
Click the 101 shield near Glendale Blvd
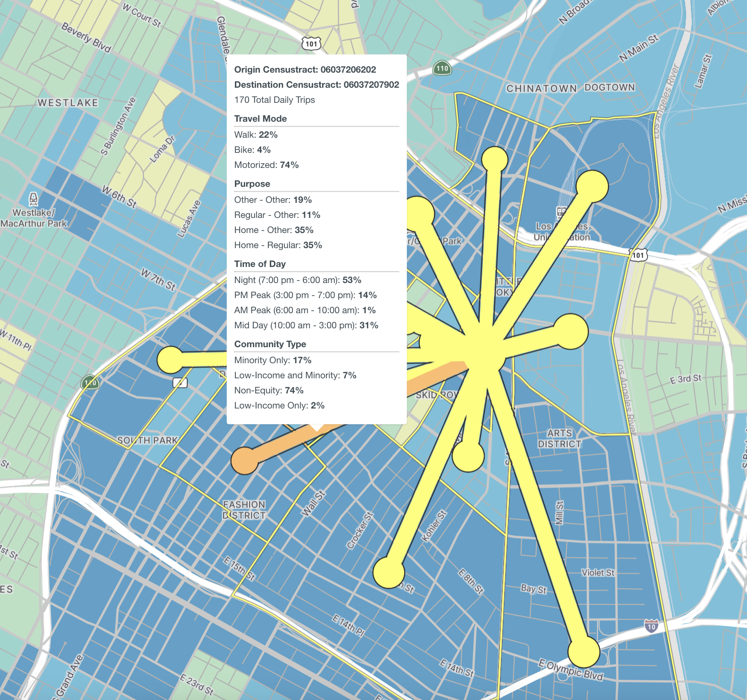point(311,44)
